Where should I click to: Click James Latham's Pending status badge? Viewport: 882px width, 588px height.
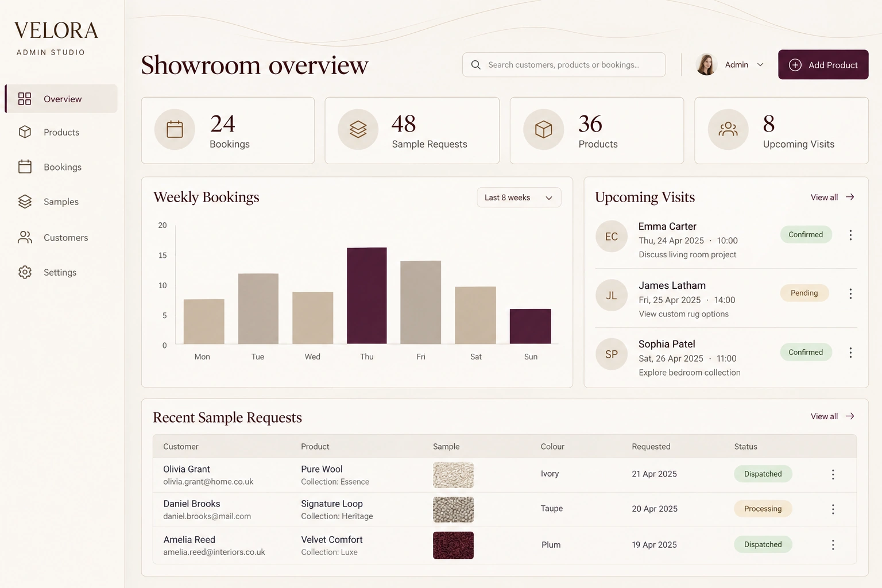point(804,293)
